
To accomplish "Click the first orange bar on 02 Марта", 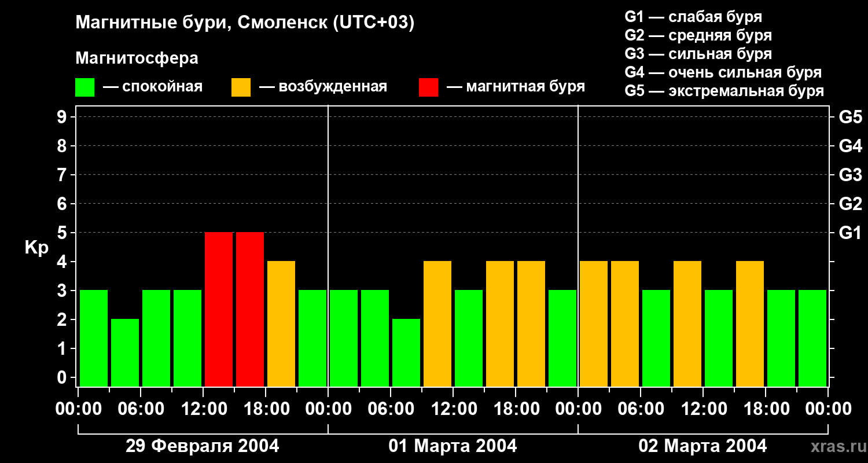I will (x=594, y=324).
